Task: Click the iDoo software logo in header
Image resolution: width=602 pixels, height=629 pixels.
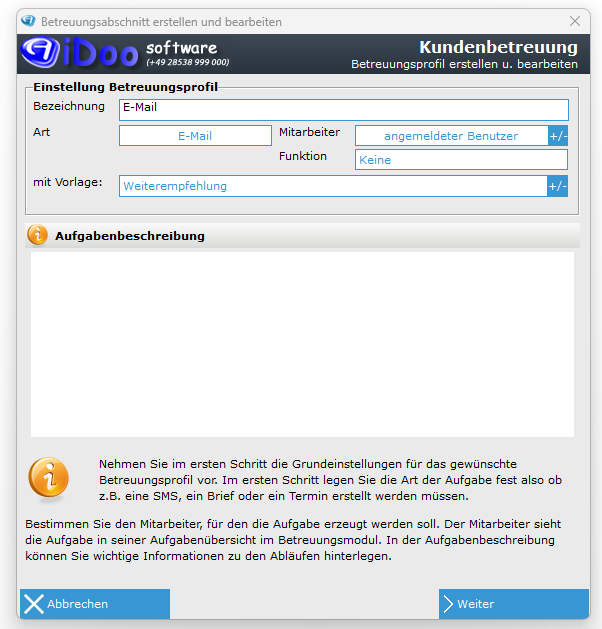Action: [x=126, y=53]
